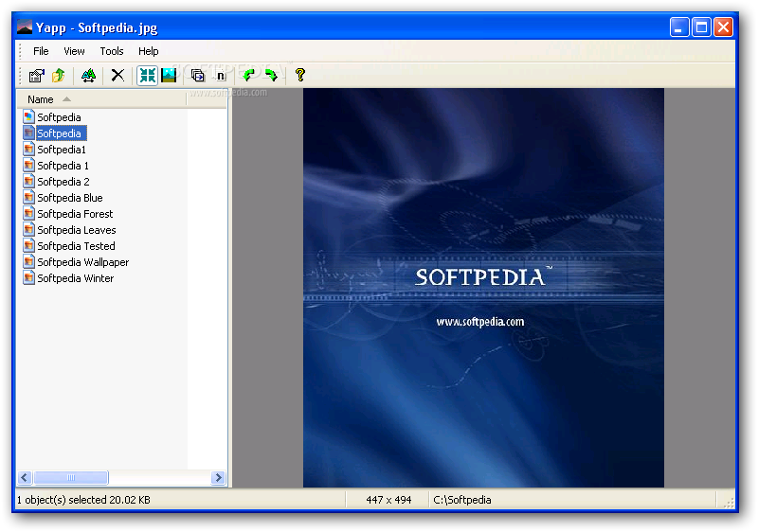Click file icon beside Softpedia Blue
The height and width of the screenshot is (532, 758).
coord(29,198)
